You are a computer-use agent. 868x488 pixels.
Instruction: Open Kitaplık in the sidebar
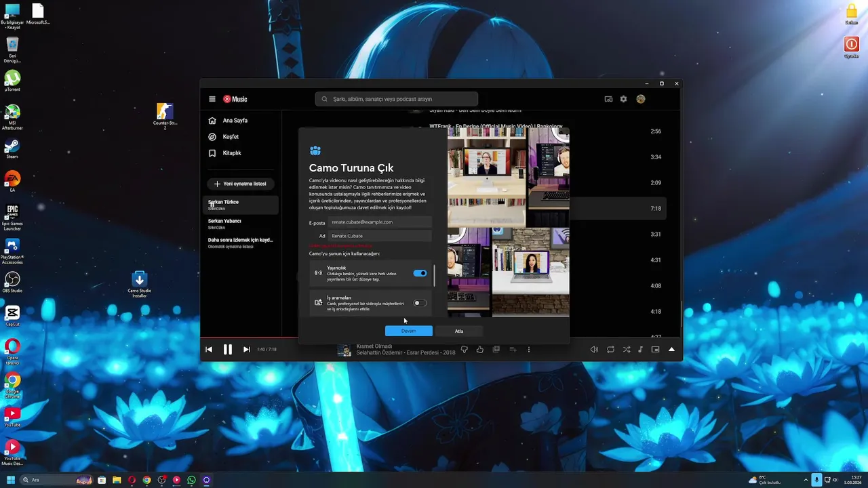click(x=241, y=153)
